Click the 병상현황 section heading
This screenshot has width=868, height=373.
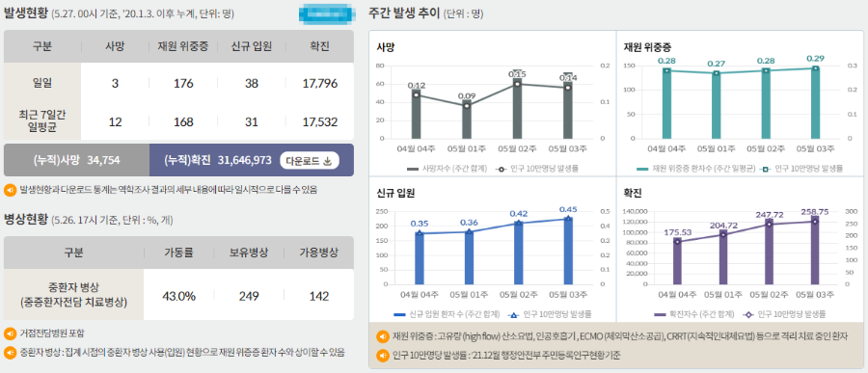tap(25, 219)
